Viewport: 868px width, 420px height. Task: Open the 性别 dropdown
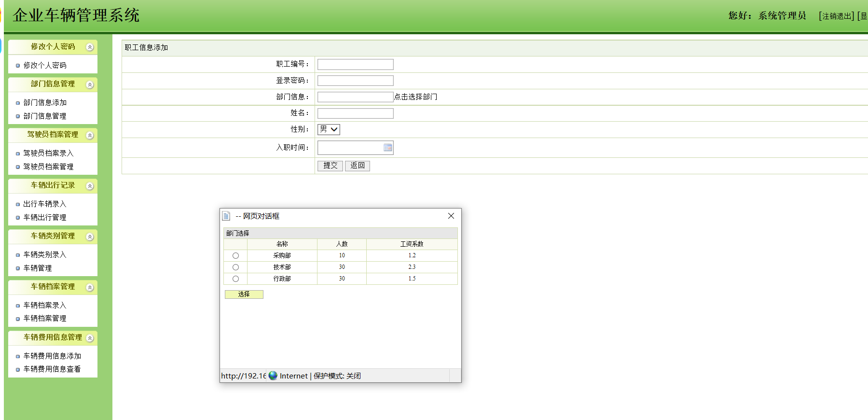click(329, 129)
